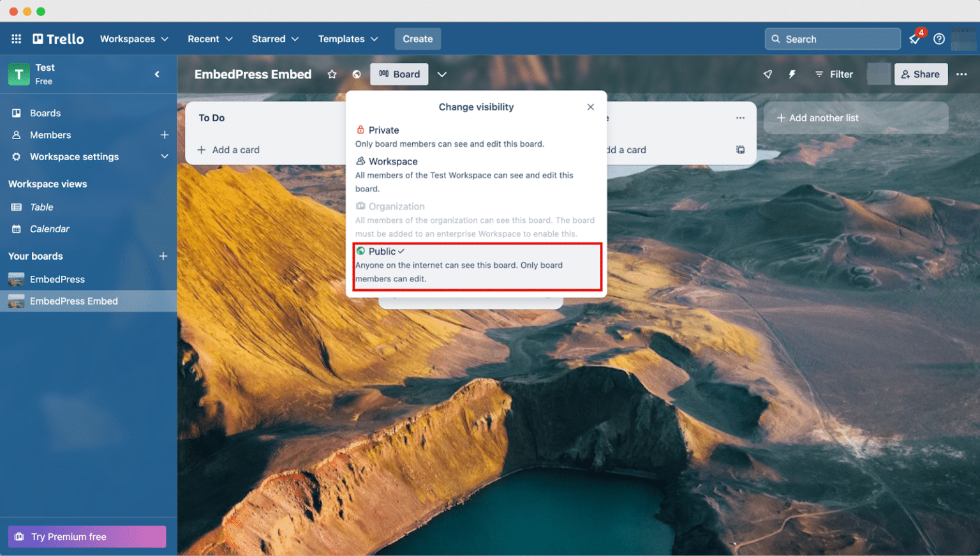The width and height of the screenshot is (980, 556).
Task: Select the Workspace visibility option
Action: click(392, 161)
